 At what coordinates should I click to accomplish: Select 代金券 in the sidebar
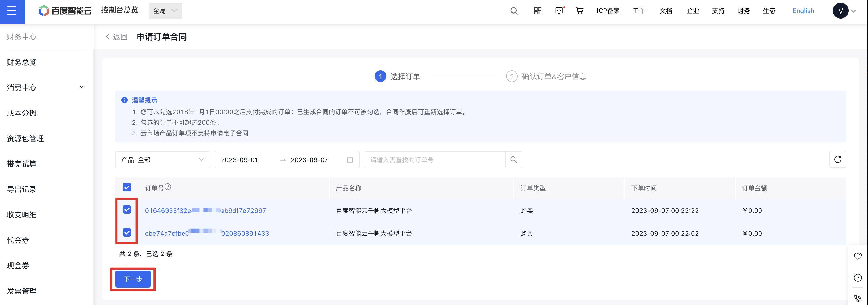18,240
